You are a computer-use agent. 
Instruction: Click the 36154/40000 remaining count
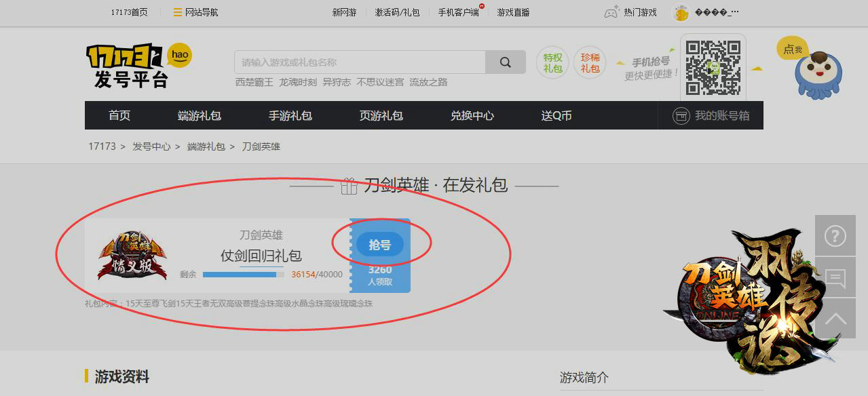click(317, 275)
